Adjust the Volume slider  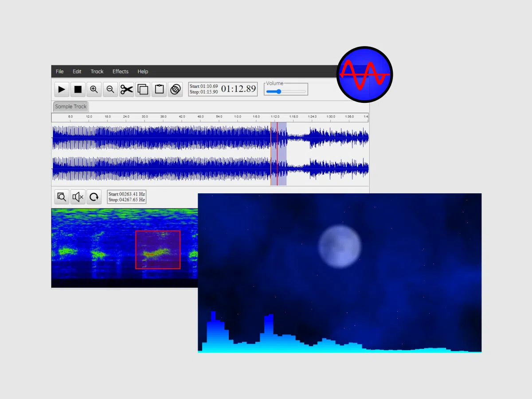tap(279, 91)
